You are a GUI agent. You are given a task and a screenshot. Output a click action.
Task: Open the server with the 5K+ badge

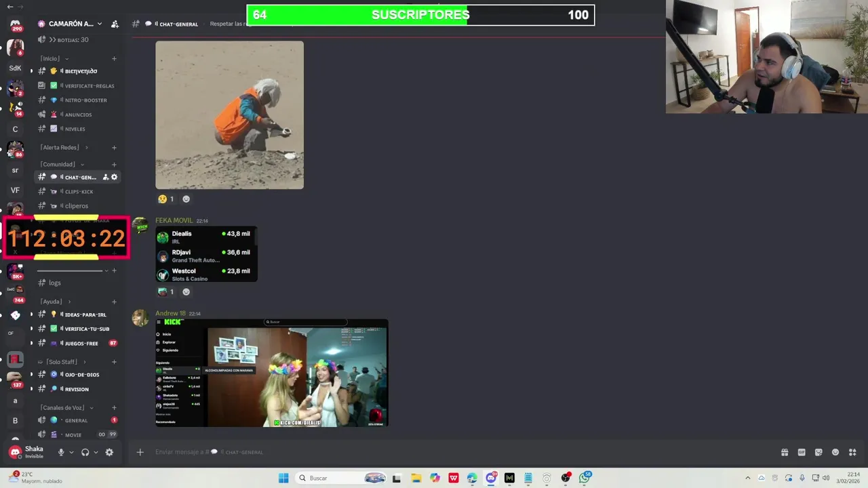coord(15,271)
